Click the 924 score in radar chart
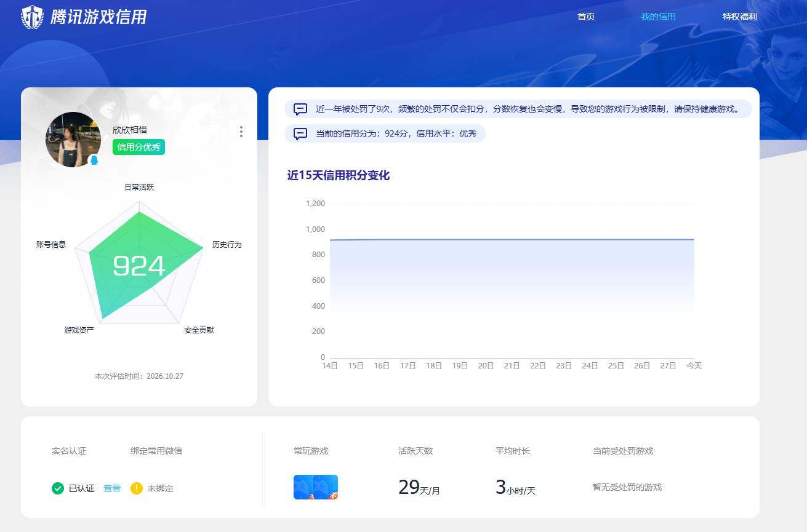 pos(139,266)
